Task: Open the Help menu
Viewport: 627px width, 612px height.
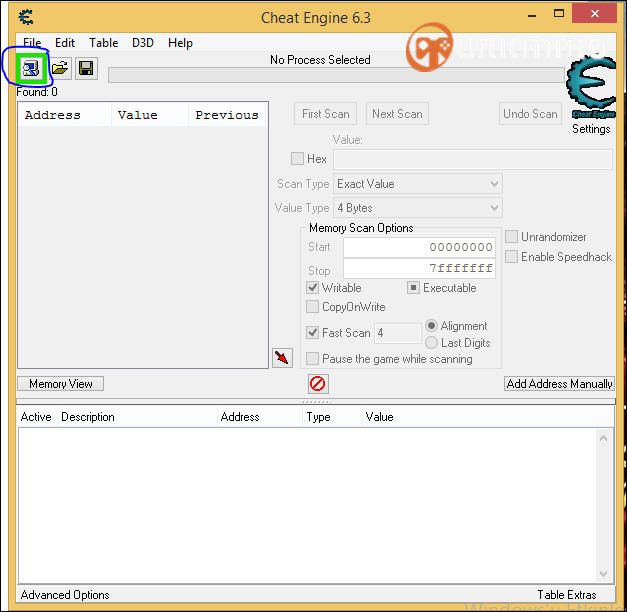Action: click(180, 43)
